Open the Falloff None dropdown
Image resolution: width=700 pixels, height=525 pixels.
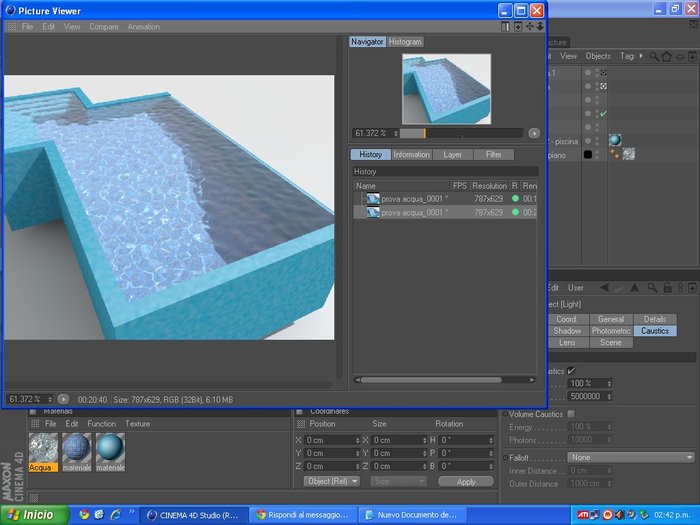click(631, 457)
